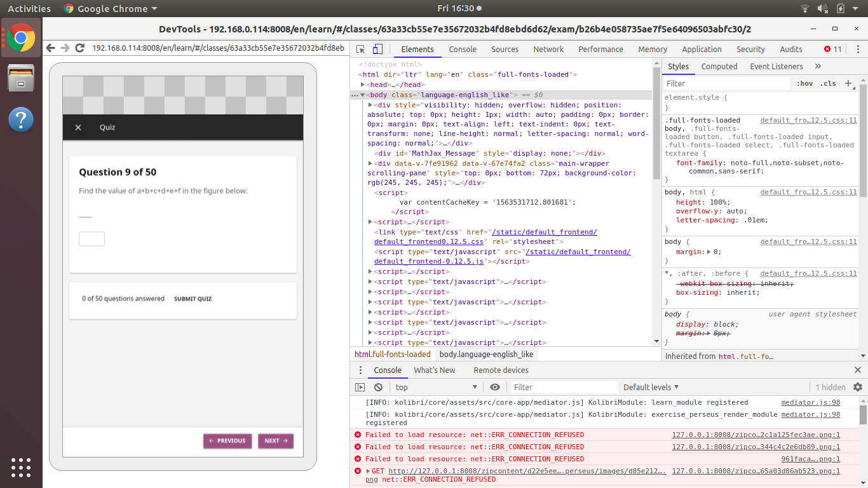Open the Default levels dropdown
The height and width of the screenshot is (488, 868).
[649, 387]
